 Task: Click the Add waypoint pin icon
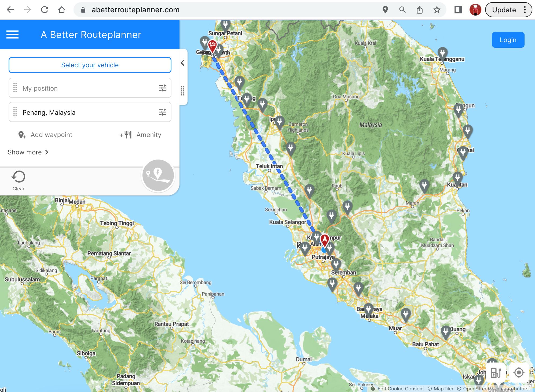click(x=22, y=135)
